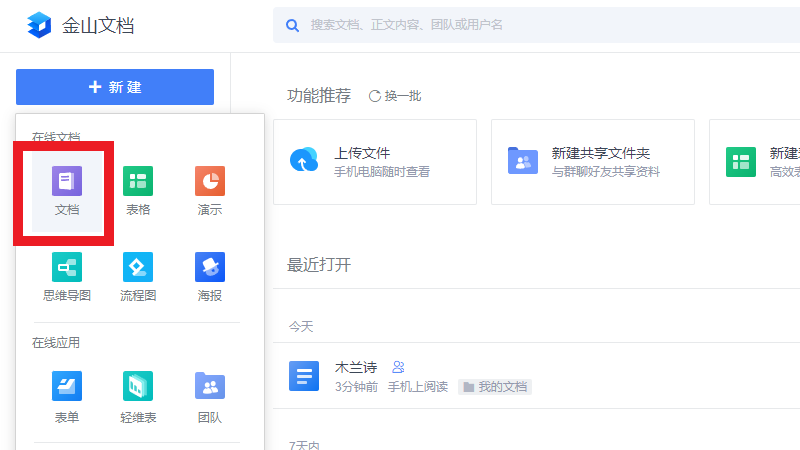Screen dimensions: 800x450
Task: Click the share icon beside 木兰诗
Action: (x=398, y=367)
